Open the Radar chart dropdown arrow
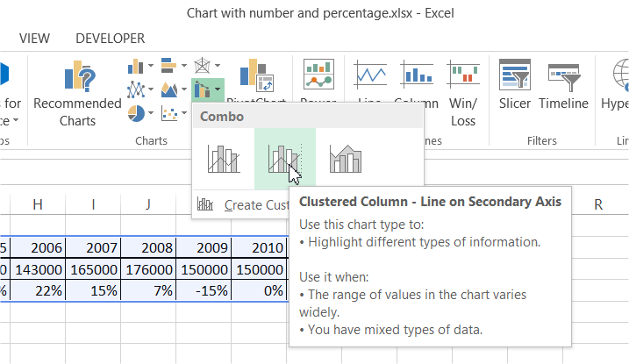629x364 pixels. coord(217,65)
